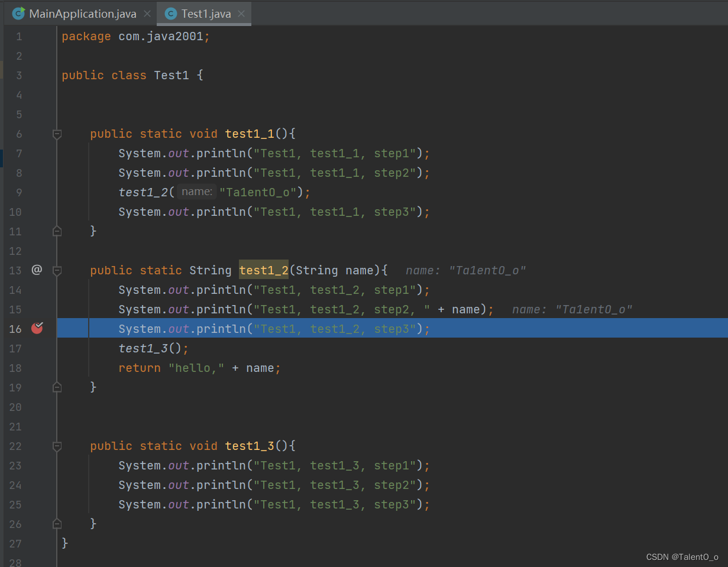Click the highlighted execution line 16

click(392, 328)
